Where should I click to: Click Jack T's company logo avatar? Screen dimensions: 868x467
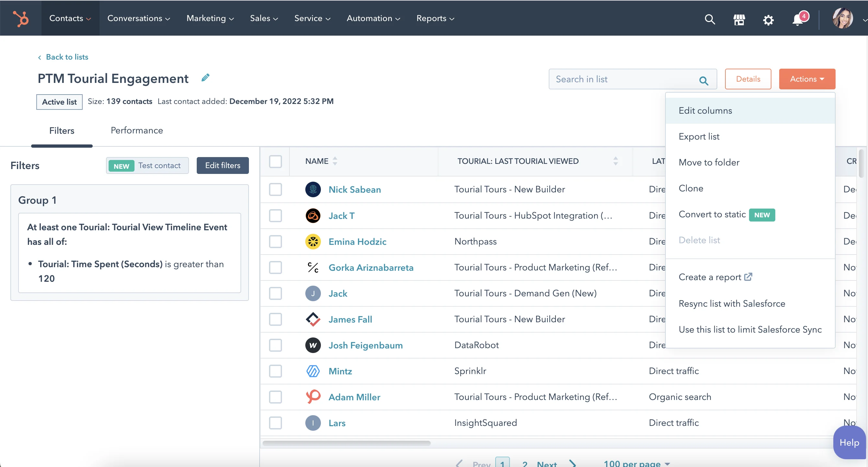313,215
